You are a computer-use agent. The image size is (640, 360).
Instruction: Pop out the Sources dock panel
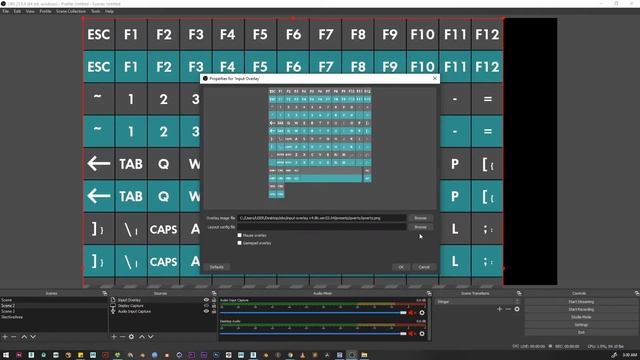(214, 293)
